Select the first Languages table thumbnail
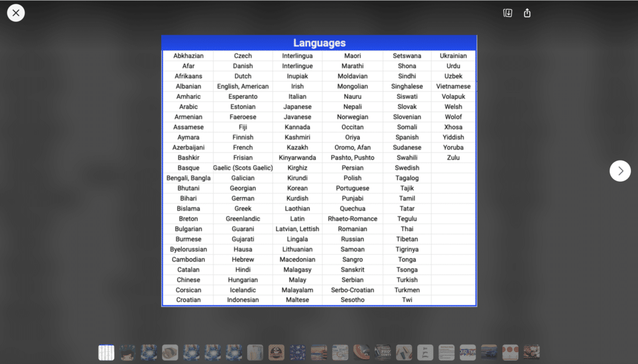The width and height of the screenshot is (638, 364). point(107,352)
